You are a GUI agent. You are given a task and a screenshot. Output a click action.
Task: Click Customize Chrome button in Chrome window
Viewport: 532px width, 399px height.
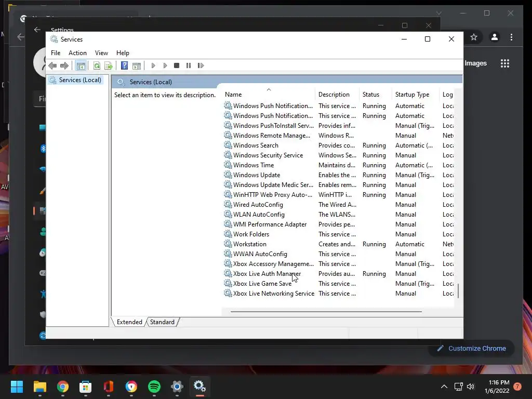click(472, 349)
